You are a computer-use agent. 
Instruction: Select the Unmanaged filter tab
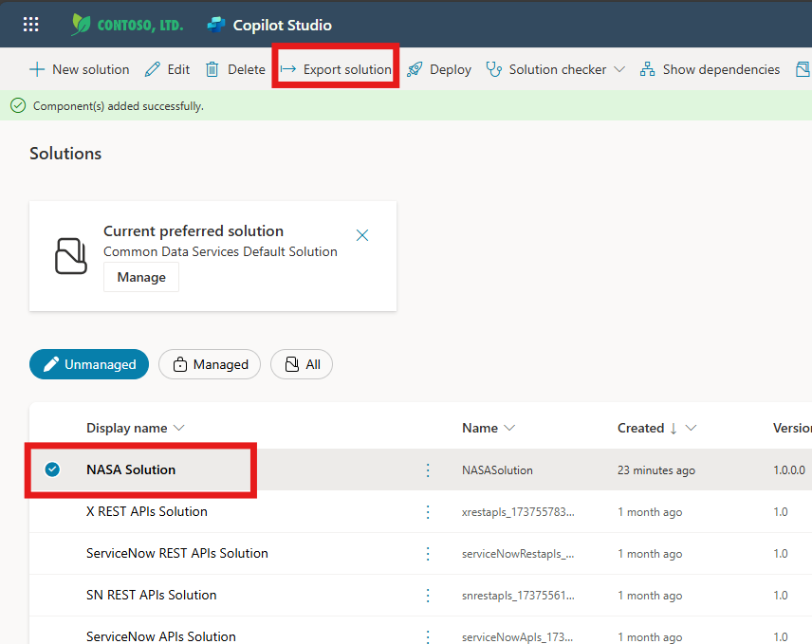tap(89, 364)
